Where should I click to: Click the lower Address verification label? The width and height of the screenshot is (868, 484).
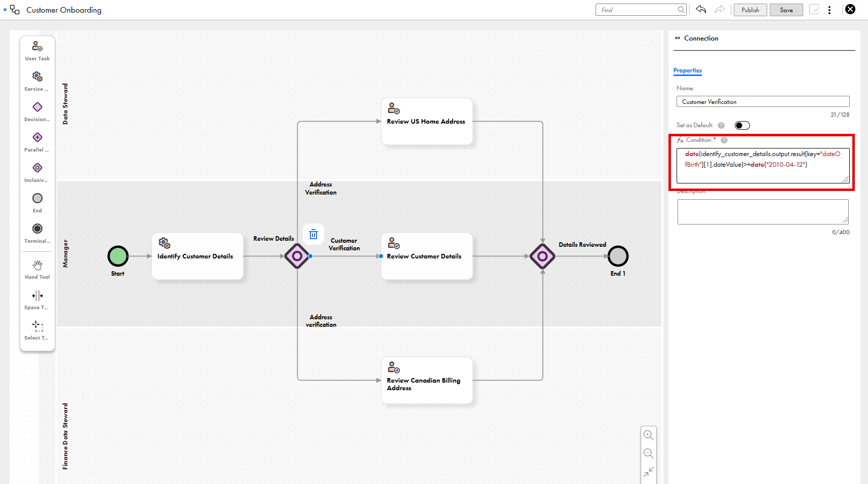coord(321,321)
